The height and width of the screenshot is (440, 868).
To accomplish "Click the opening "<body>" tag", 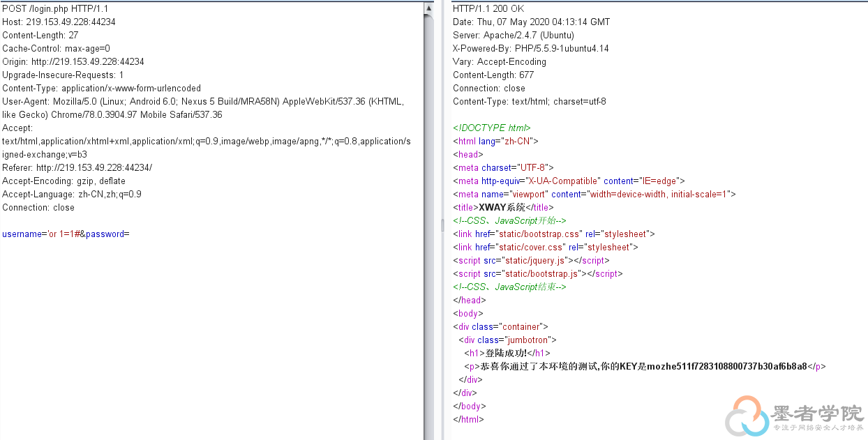I will point(468,313).
